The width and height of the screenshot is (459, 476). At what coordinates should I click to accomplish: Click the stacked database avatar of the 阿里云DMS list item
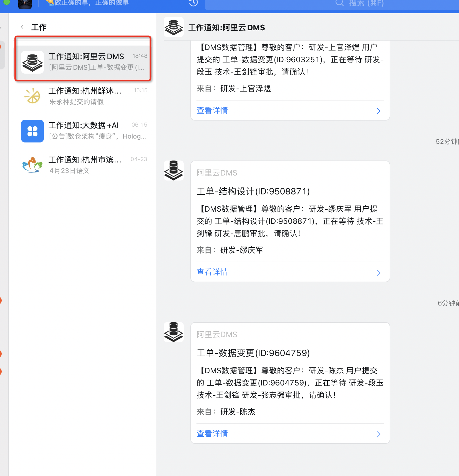point(32,62)
